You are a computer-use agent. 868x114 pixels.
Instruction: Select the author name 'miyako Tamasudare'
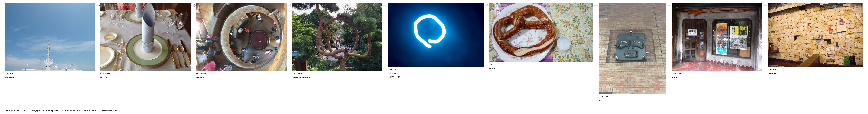(x=301, y=77)
